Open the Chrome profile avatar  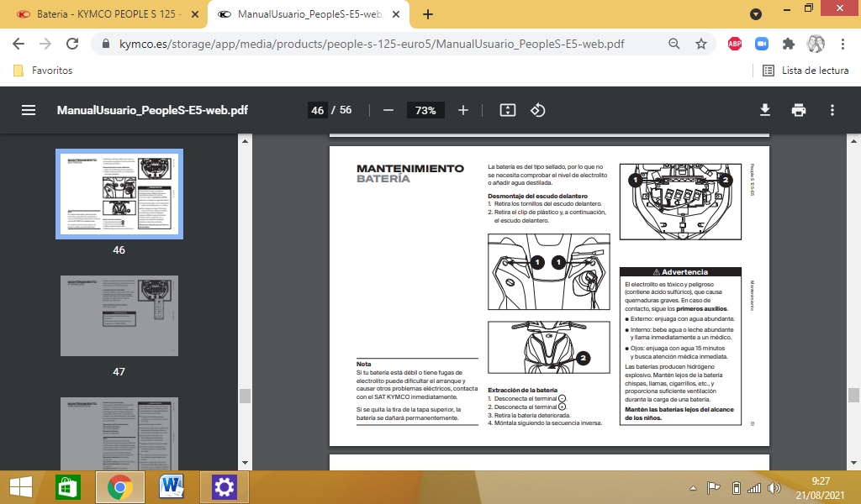(x=816, y=44)
